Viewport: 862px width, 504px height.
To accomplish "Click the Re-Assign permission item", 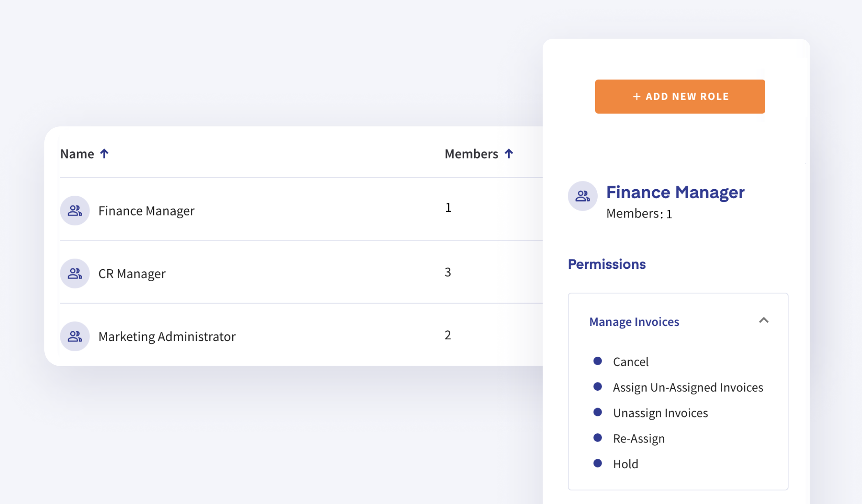I will click(x=639, y=438).
